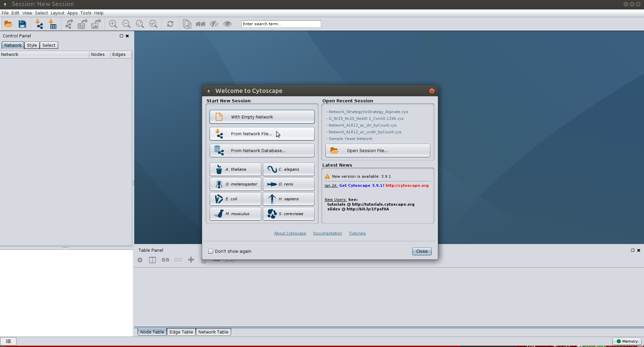The width and height of the screenshot is (644, 347).
Task: Open recent session Network_StrategyVsStrategy_Alginate.cys
Action: click(368, 112)
